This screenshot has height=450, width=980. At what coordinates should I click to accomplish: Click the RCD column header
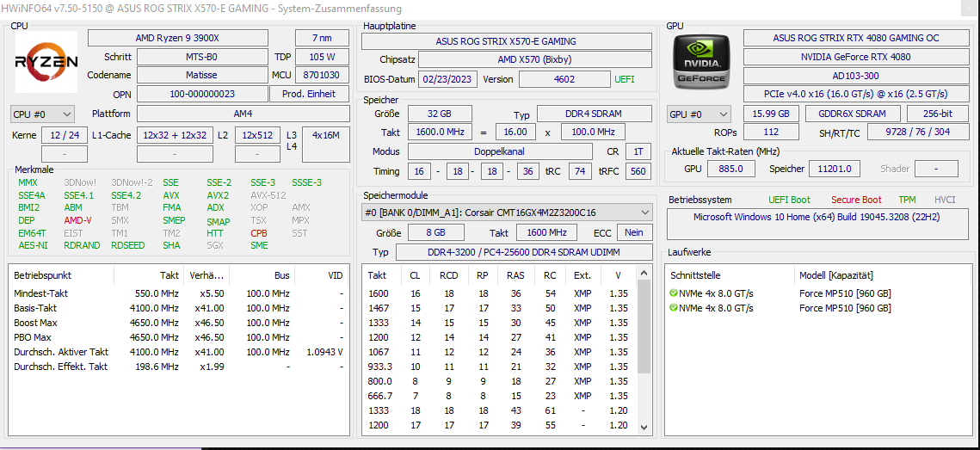click(x=448, y=275)
